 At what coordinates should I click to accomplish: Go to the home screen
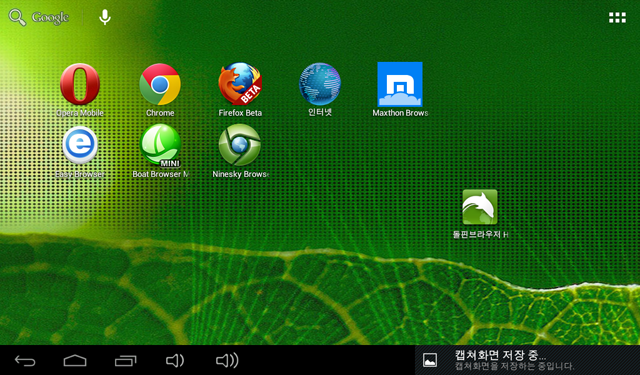tap(75, 361)
